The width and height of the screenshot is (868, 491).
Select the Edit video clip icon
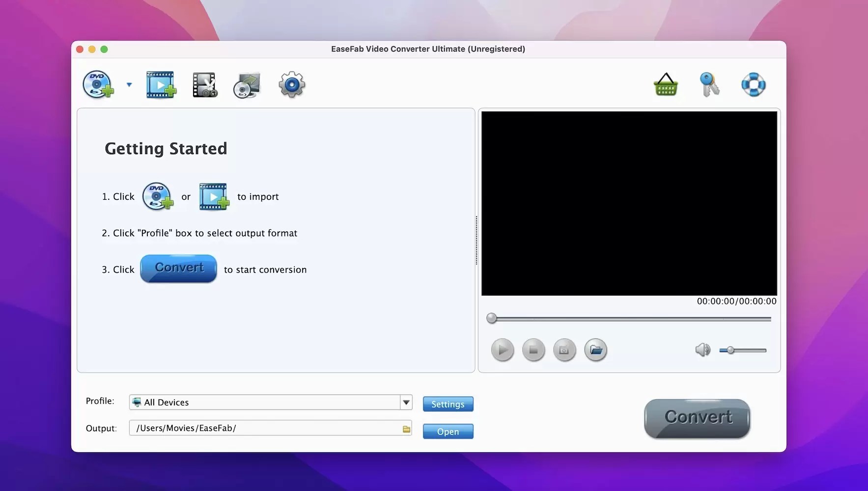[204, 84]
